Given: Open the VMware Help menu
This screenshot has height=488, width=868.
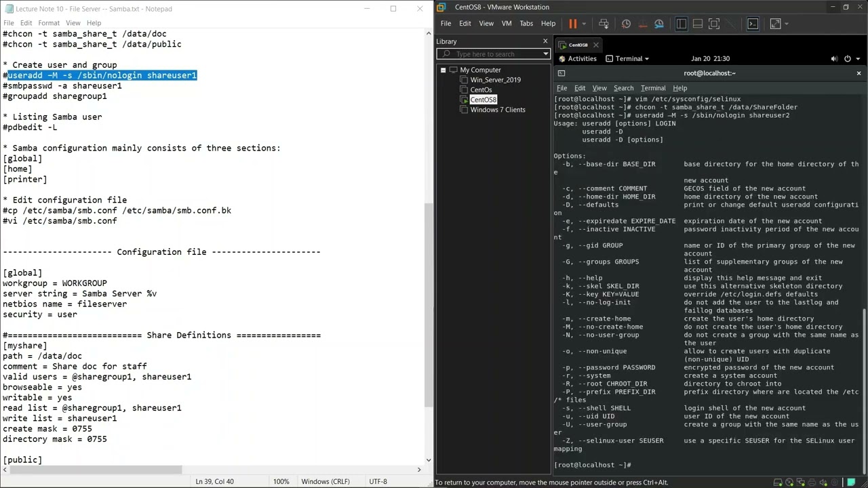Looking at the screenshot, I should pos(548,24).
